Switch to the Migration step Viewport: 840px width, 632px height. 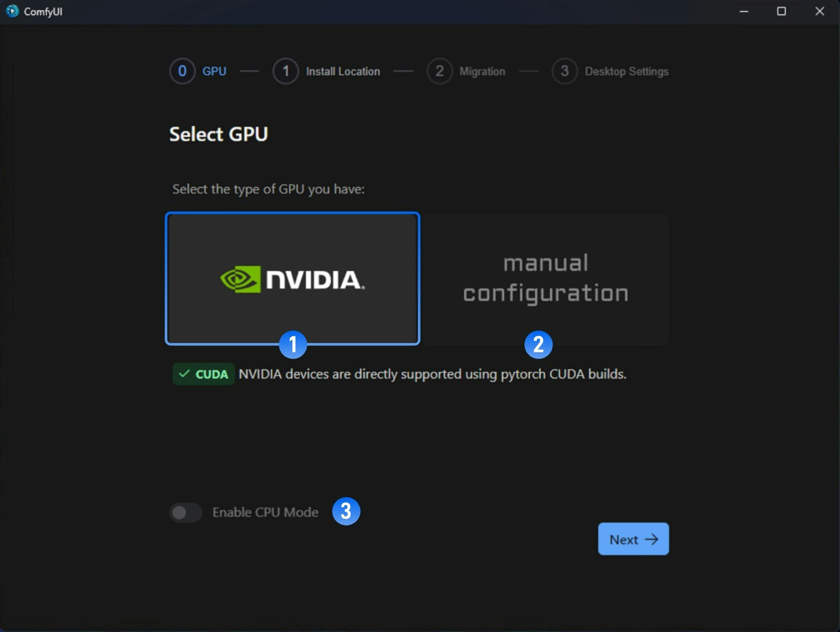click(x=483, y=71)
